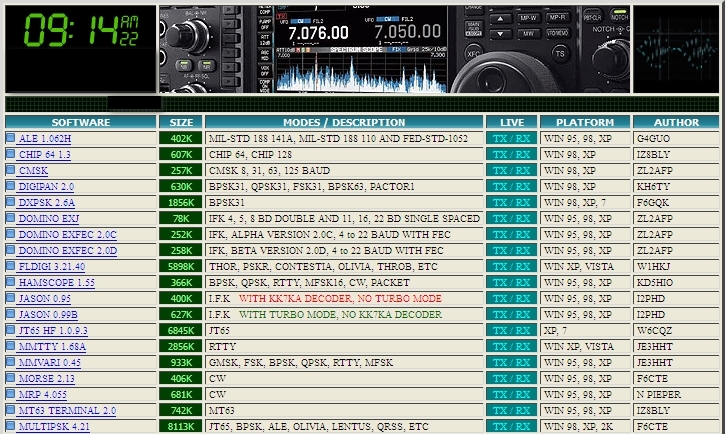The width and height of the screenshot is (726, 434).
Task: Open the HAMSCOPE 1.55 link
Action: [56, 283]
